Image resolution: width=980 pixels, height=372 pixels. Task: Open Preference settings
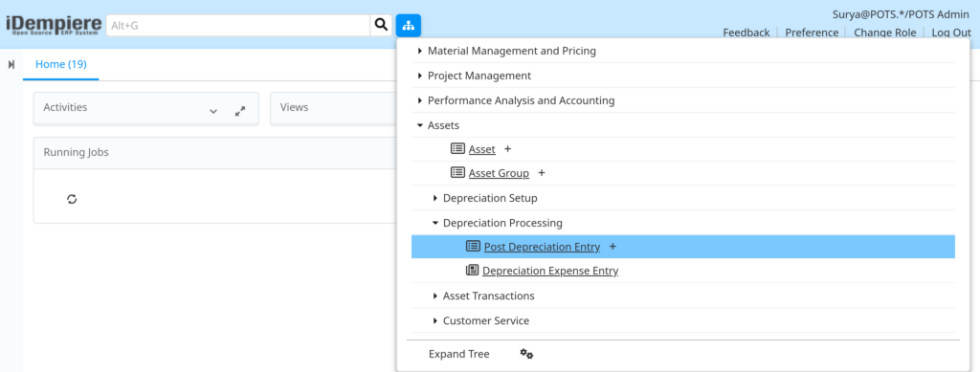(x=812, y=33)
